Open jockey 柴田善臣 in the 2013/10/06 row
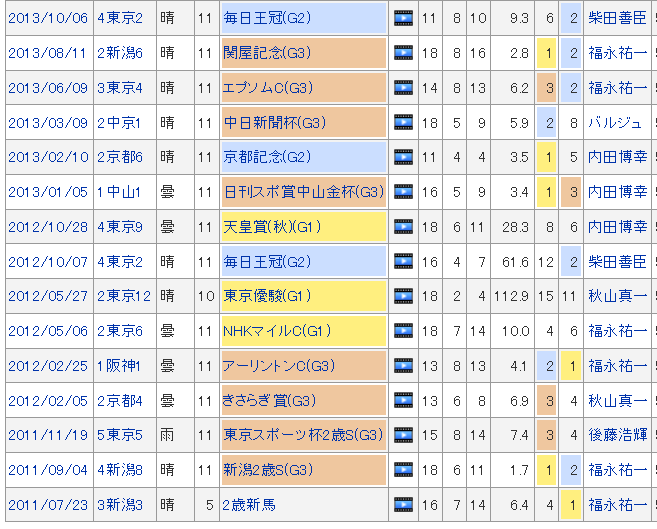Screen dimensions: 657x529 617,18
